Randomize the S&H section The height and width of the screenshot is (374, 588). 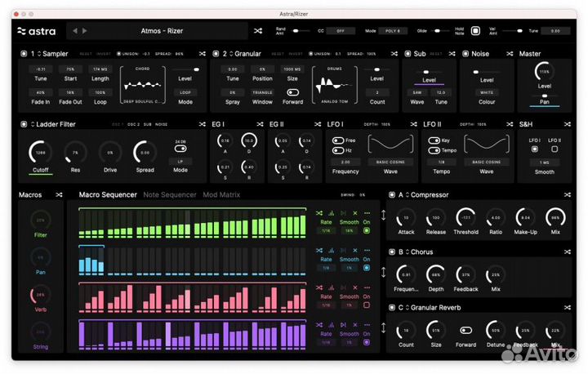click(568, 124)
